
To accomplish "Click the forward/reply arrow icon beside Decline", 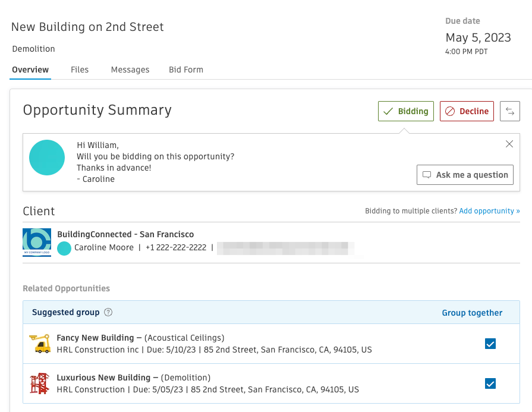I will pos(510,111).
